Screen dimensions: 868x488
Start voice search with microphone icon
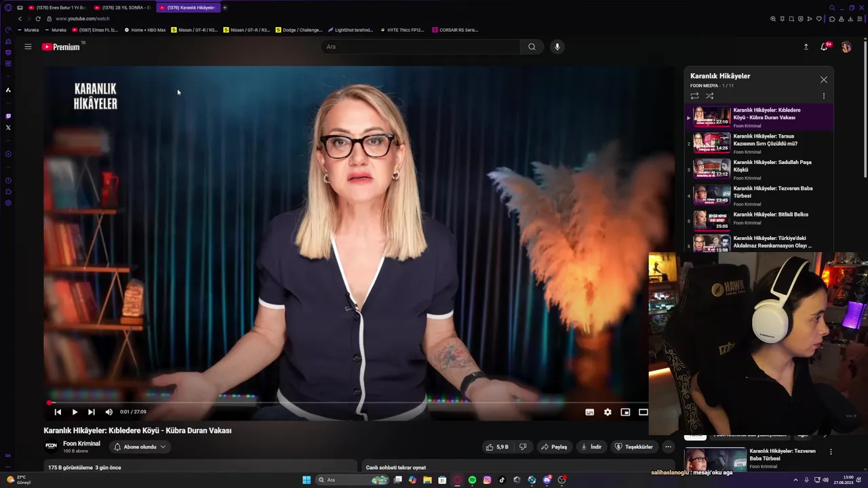point(557,47)
